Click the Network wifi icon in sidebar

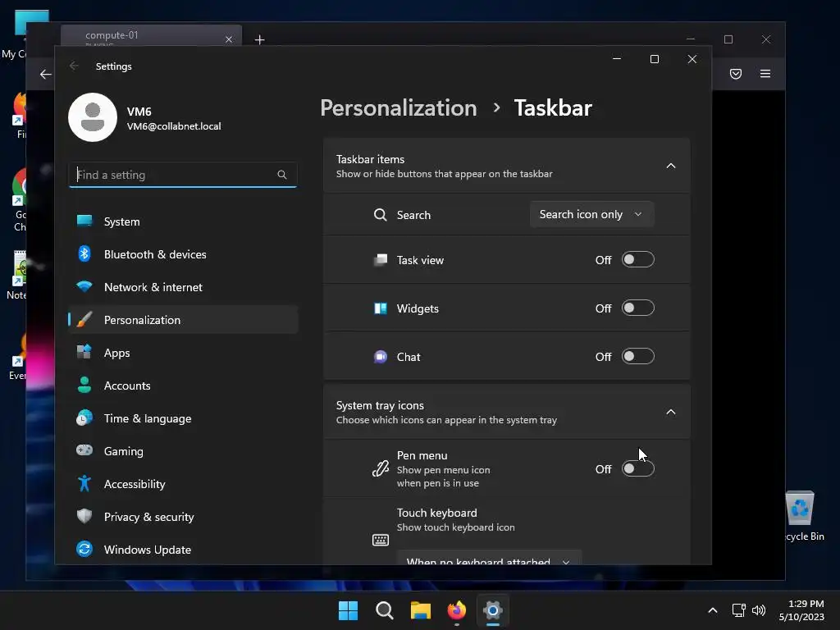pos(84,286)
